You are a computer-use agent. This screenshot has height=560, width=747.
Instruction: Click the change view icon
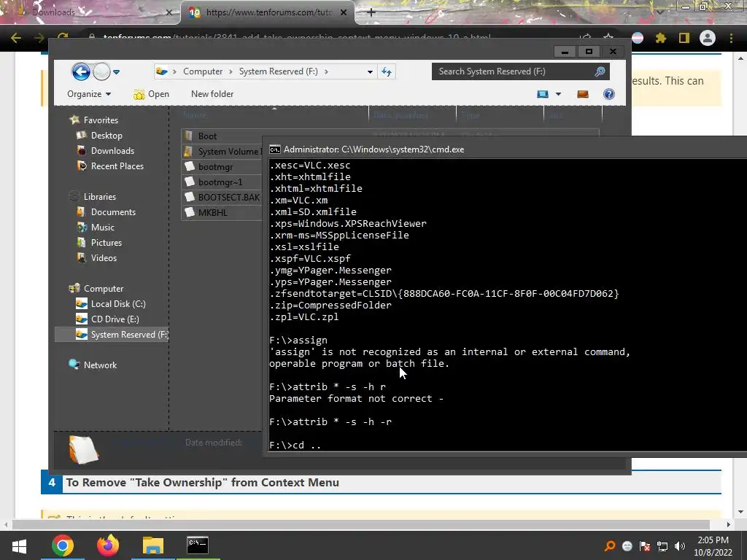543,94
